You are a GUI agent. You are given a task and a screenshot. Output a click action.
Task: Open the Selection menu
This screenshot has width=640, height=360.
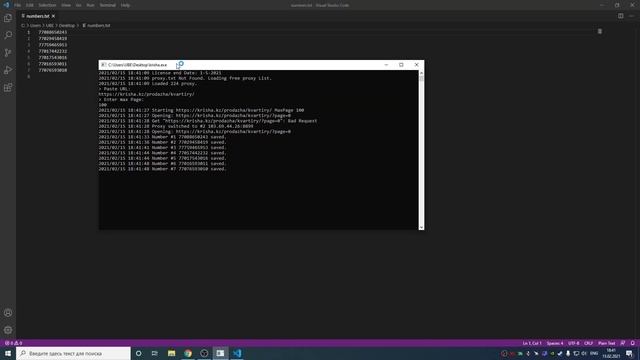[x=47, y=5]
